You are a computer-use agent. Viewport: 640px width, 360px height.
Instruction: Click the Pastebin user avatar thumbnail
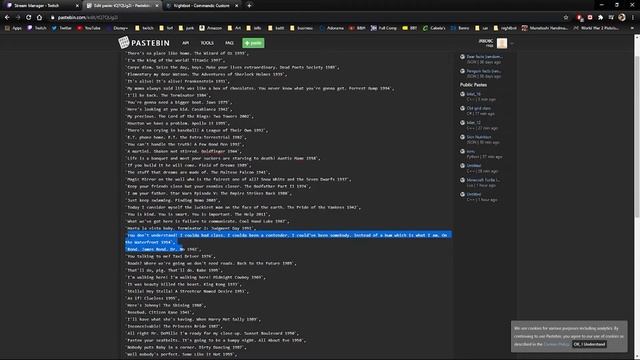[502, 43]
